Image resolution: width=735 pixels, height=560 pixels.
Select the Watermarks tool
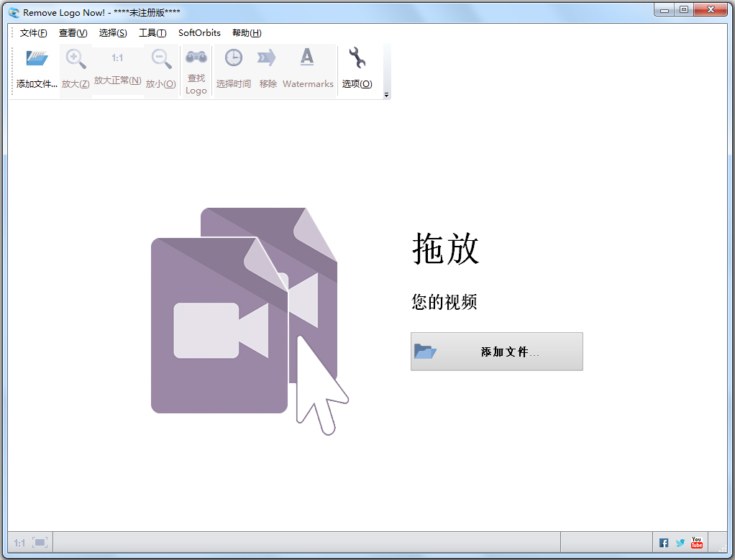coord(307,58)
